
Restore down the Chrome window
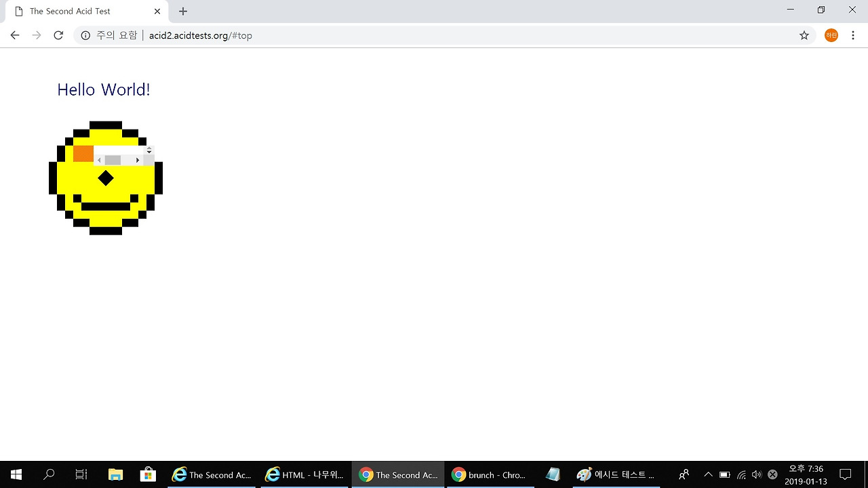pos(821,10)
